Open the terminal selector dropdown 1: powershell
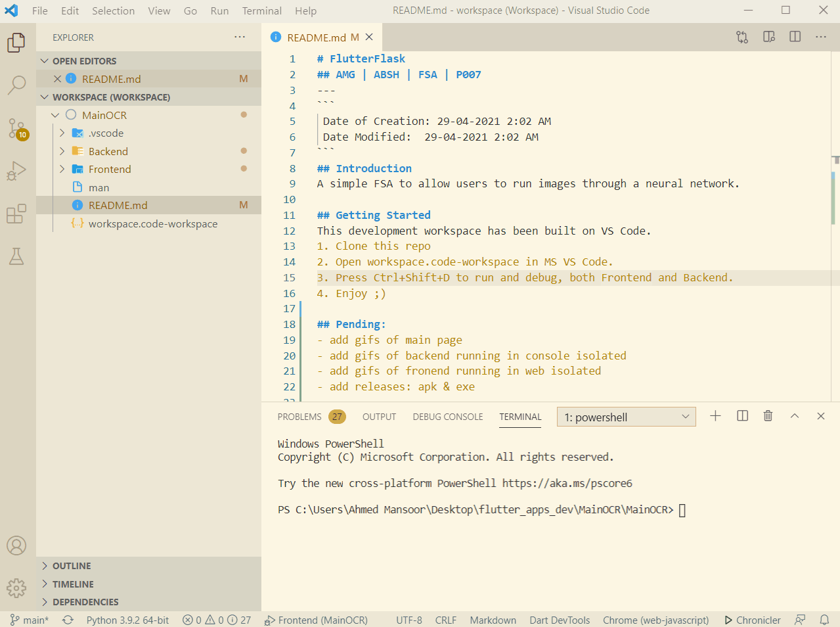Image resolution: width=840 pixels, height=627 pixels. (626, 417)
